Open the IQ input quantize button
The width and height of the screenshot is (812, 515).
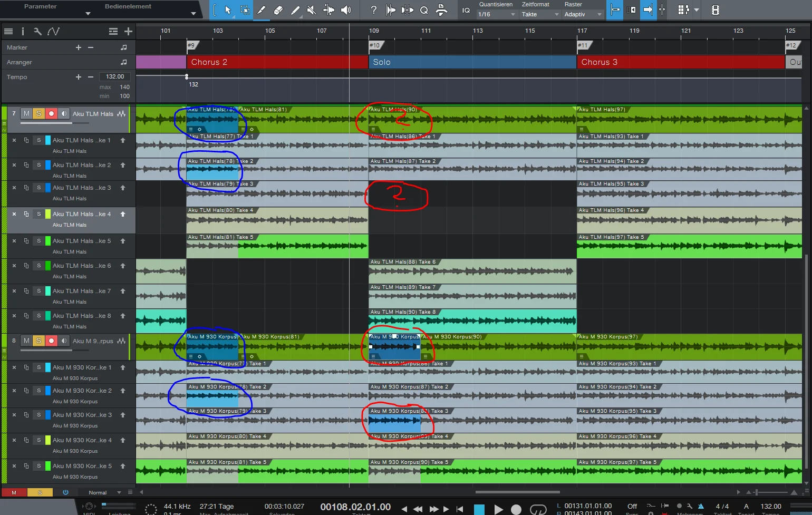point(466,10)
